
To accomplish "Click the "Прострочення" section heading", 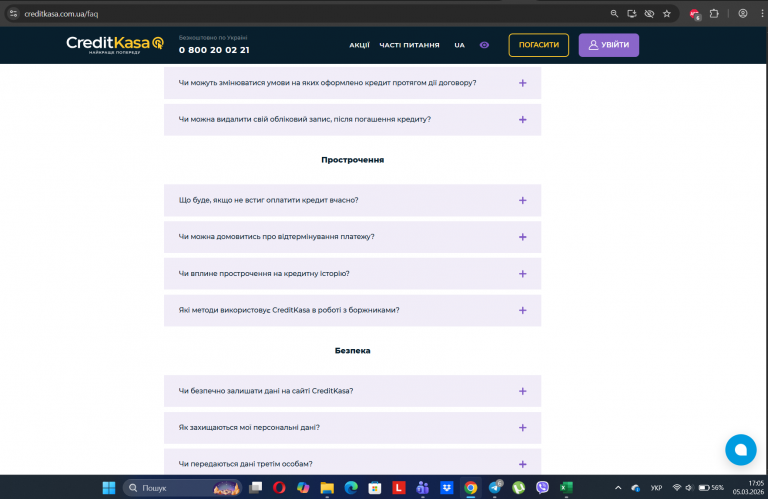I will [x=352, y=160].
